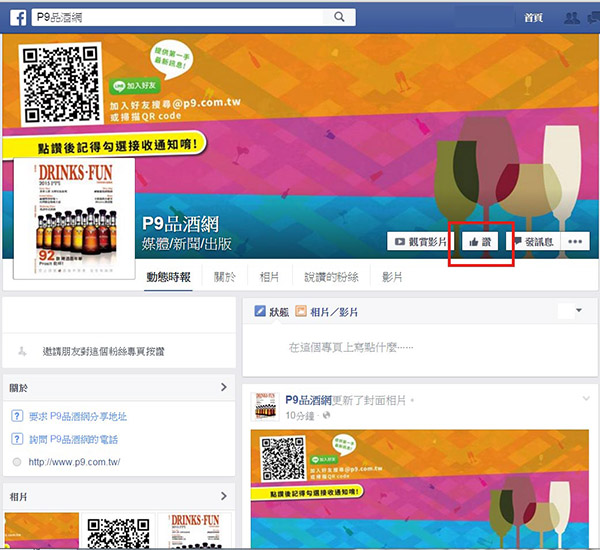Open the QR code photo thumbnail in 相片
This screenshot has height=550, width=600.
pyautogui.click(x=118, y=531)
